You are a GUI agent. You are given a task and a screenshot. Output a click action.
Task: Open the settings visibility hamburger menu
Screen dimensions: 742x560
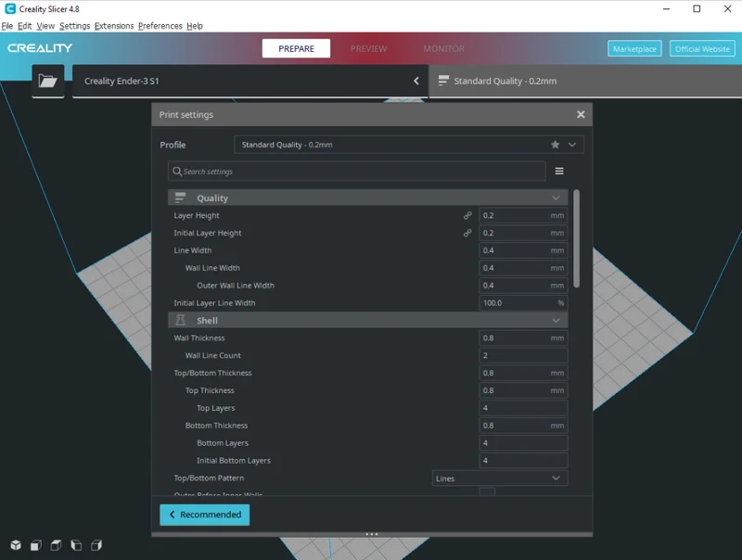tap(559, 172)
